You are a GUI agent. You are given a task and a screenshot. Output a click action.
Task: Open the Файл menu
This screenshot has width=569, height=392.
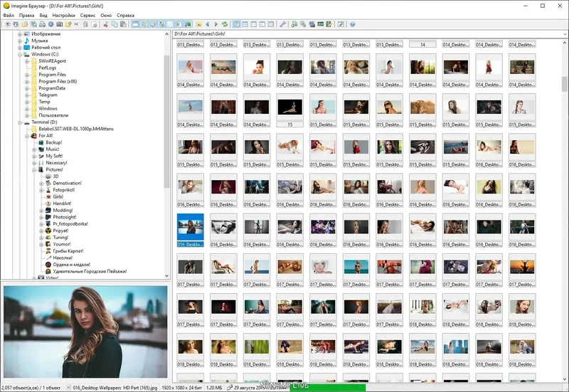[x=9, y=15]
